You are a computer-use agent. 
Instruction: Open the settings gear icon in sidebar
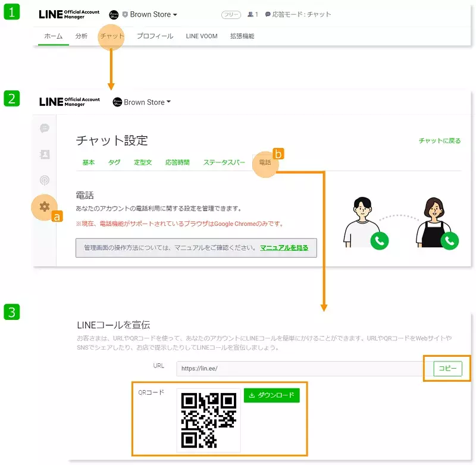[x=45, y=207]
